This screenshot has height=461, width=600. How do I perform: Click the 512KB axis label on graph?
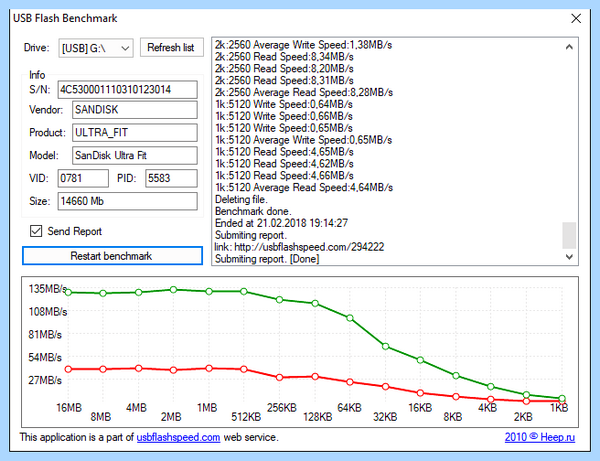(x=246, y=417)
